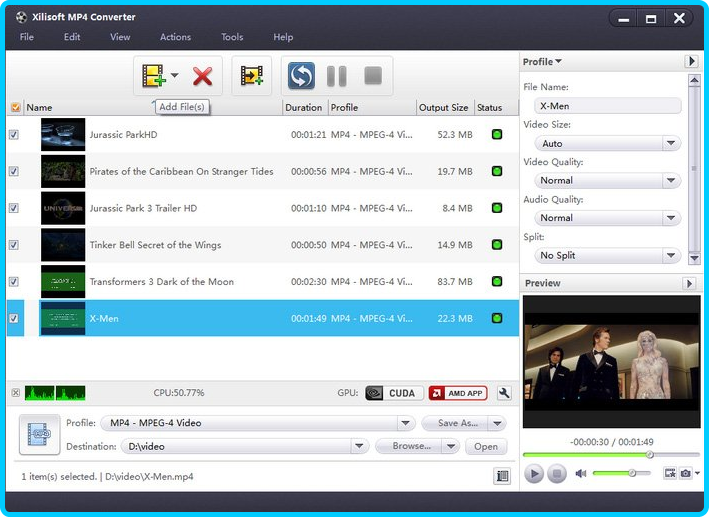The width and height of the screenshot is (709, 517).
Task: Uncheck the Jurassic ParkHD checkbox
Action: (14, 135)
